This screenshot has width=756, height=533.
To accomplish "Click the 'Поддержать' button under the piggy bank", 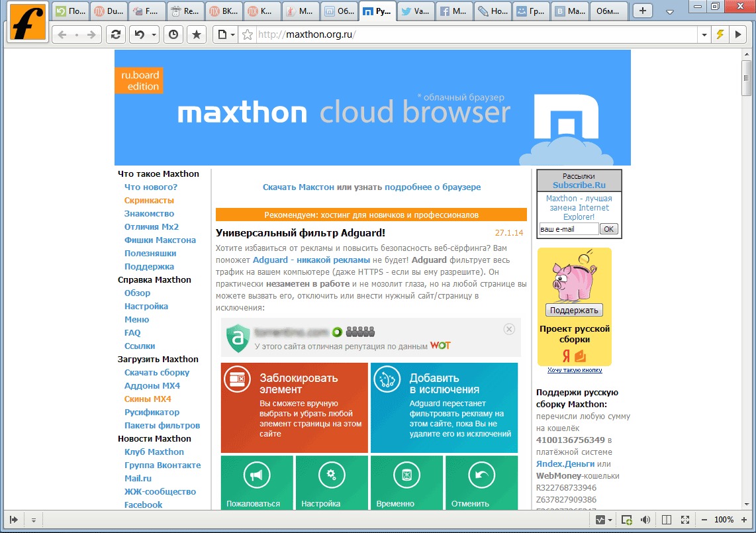I will [574, 310].
